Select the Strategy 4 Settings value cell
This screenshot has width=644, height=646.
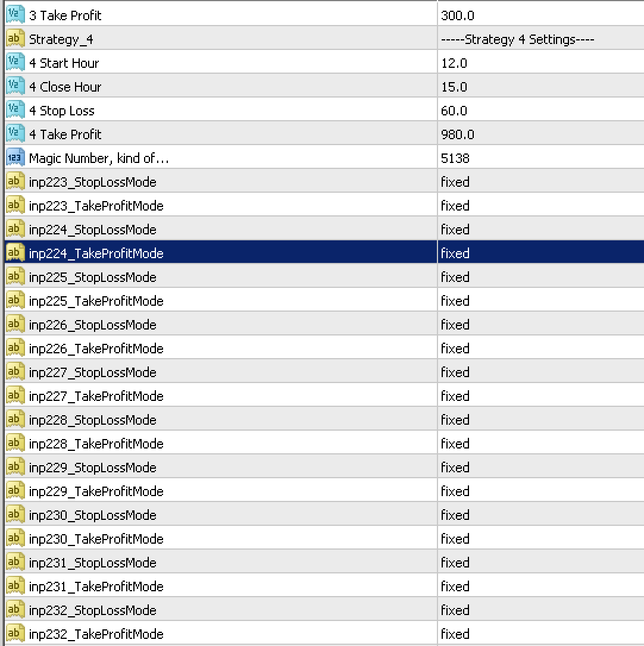pyautogui.click(x=540, y=39)
